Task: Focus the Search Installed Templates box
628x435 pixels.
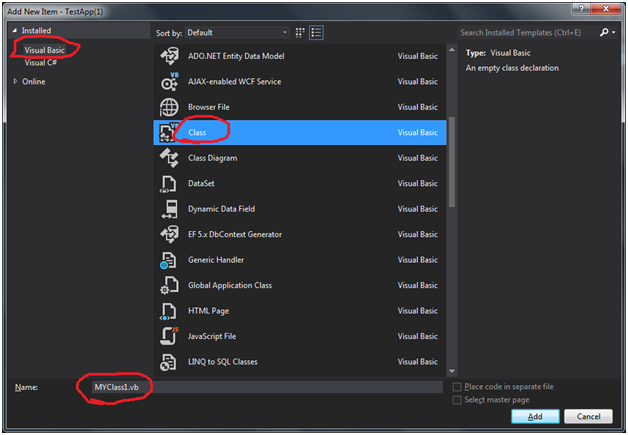Action: coord(527,32)
